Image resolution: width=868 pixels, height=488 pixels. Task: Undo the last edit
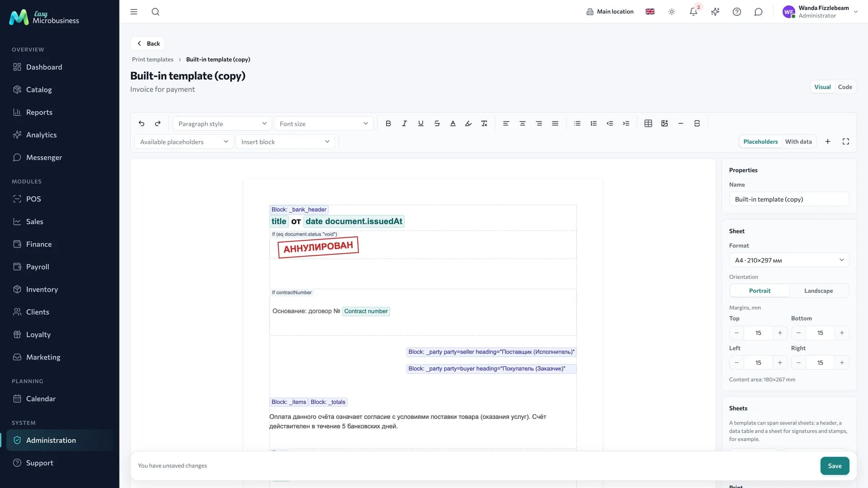(x=142, y=123)
